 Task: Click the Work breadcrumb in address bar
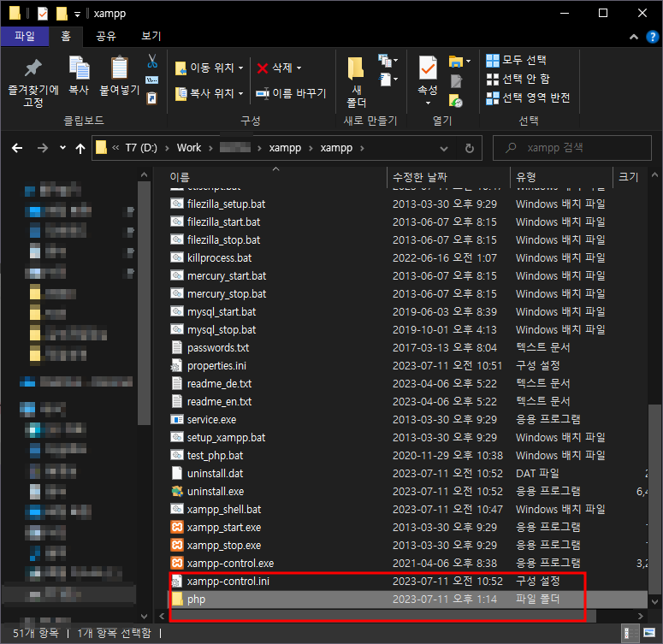pos(189,148)
